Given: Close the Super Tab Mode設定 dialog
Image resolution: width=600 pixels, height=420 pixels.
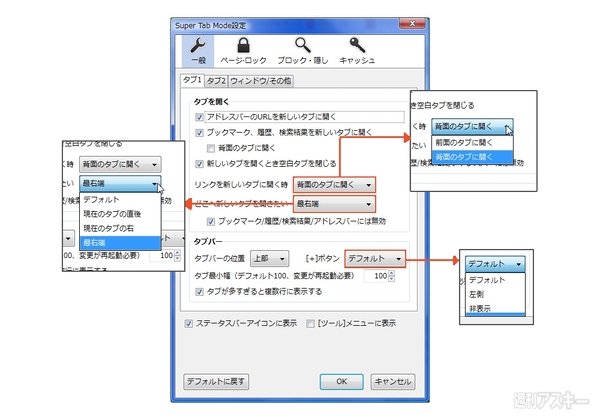Looking at the screenshot, I should (x=412, y=24).
